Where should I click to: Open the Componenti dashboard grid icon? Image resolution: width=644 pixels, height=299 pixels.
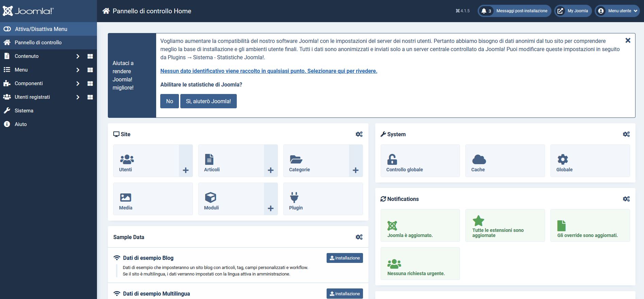pos(90,83)
